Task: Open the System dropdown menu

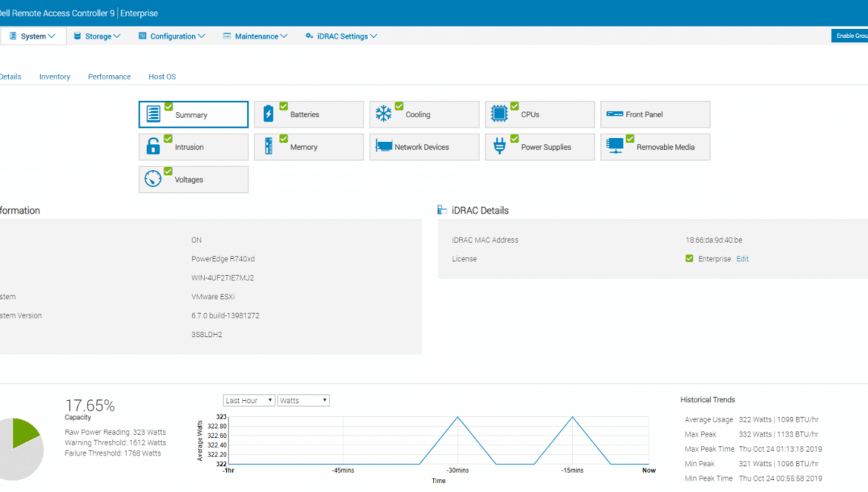Action: [x=33, y=36]
